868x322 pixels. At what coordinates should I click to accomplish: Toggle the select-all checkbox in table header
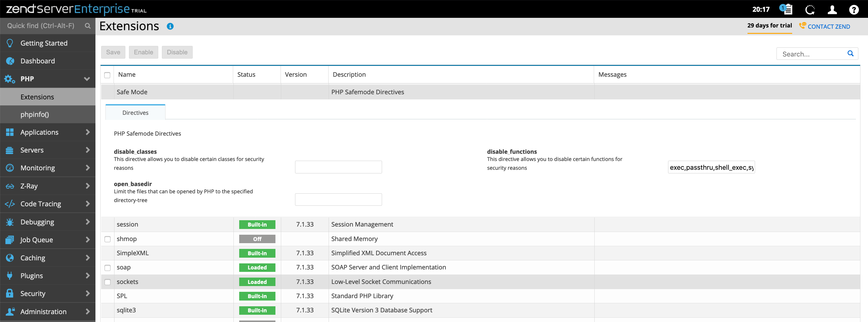point(107,75)
